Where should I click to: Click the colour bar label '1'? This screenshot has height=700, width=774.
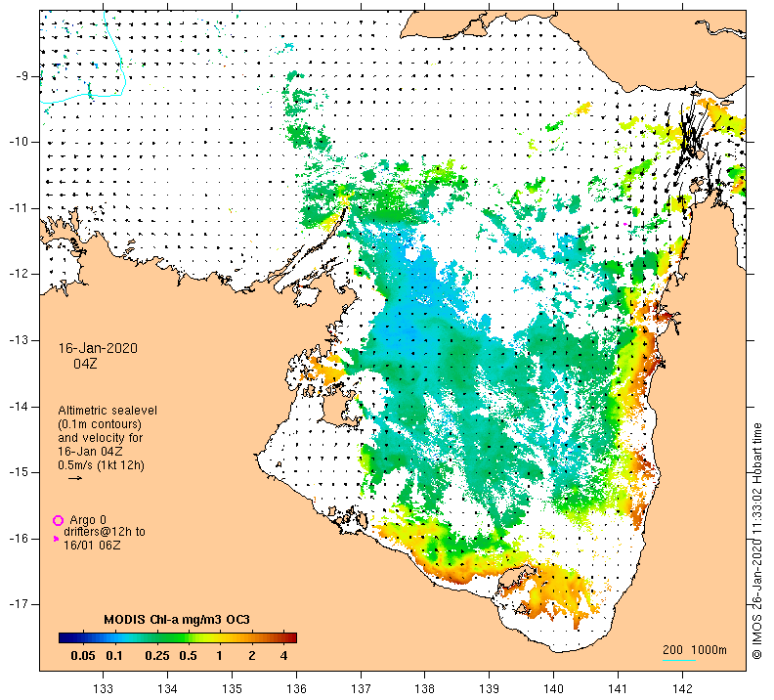(x=219, y=656)
